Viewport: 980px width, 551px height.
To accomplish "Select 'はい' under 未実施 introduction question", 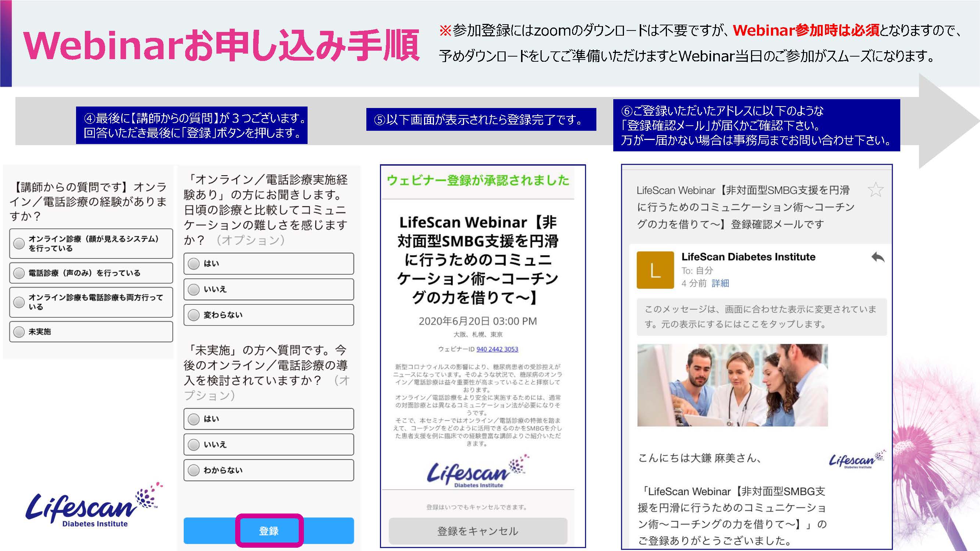I will 269,419.
